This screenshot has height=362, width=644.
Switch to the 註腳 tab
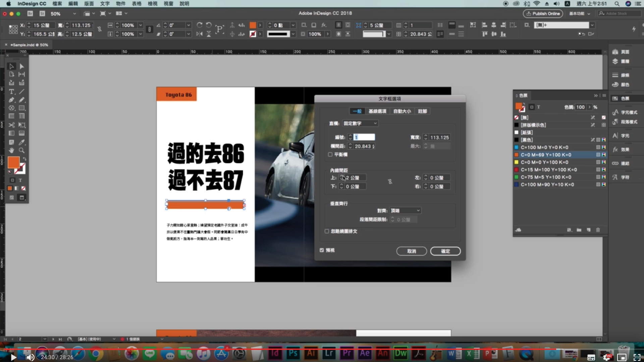click(422, 111)
